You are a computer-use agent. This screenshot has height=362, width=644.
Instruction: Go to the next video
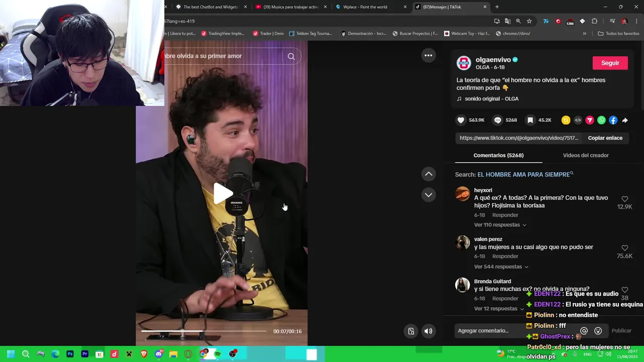pyautogui.click(x=428, y=195)
